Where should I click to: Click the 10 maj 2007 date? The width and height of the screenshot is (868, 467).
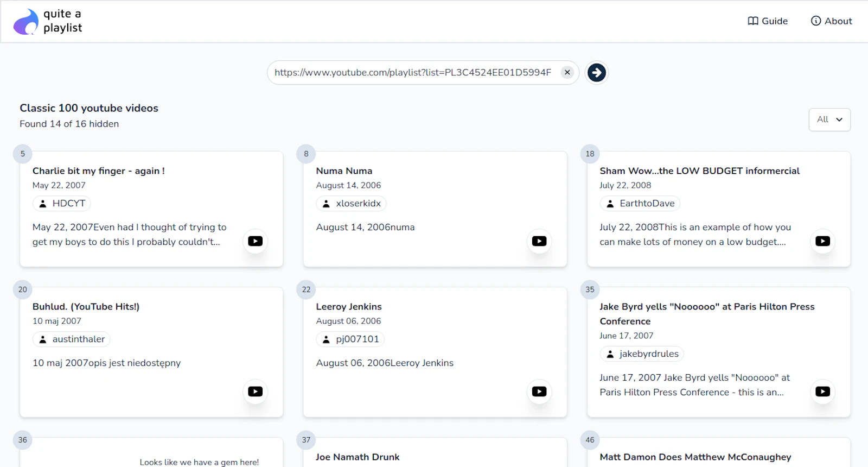57,321
